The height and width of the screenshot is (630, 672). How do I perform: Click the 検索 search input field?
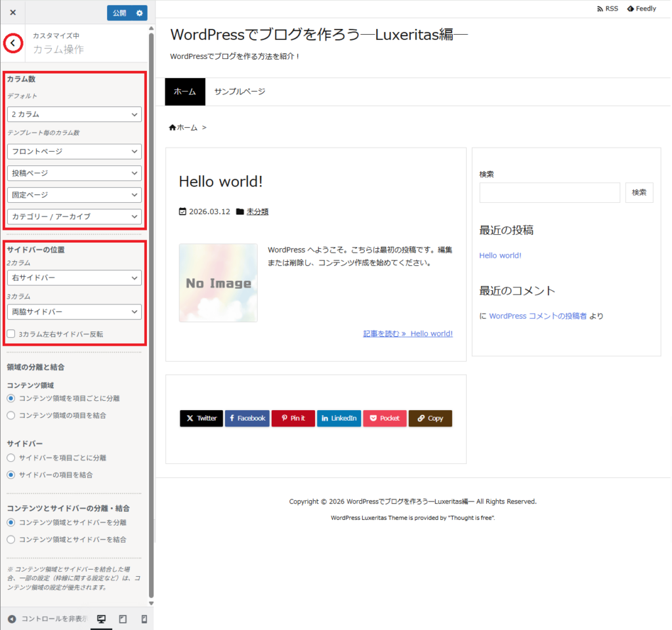[x=549, y=192]
